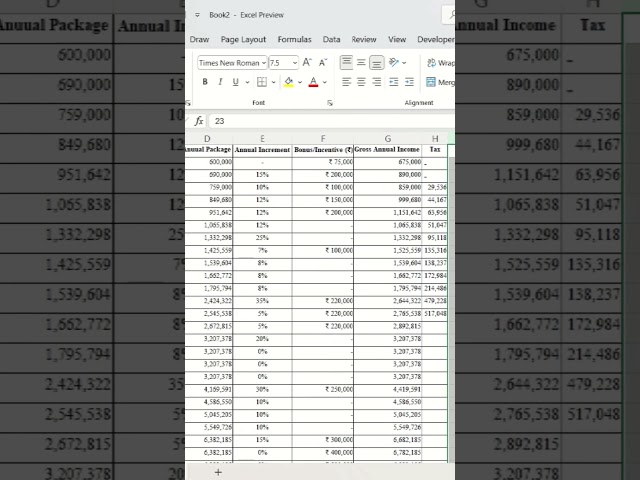This screenshot has height=480, width=640.
Task: Toggle Italic formatting
Action: (x=220, y=82)
